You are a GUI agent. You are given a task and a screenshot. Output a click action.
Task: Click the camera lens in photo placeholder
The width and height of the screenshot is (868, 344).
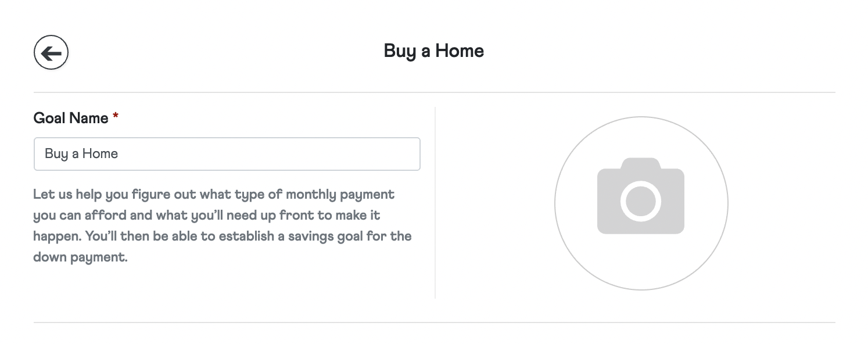click(x=640, y=201)
